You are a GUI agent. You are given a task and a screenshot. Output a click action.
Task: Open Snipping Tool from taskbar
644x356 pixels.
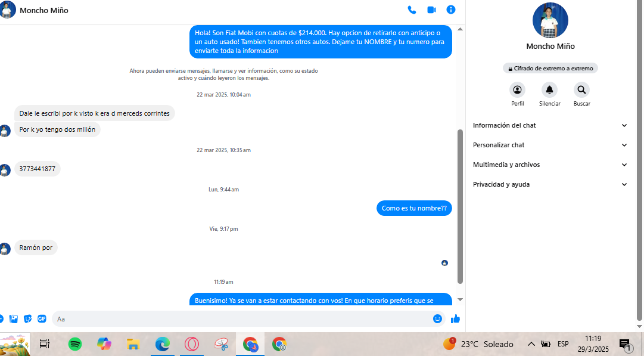[x=221, y=344]
